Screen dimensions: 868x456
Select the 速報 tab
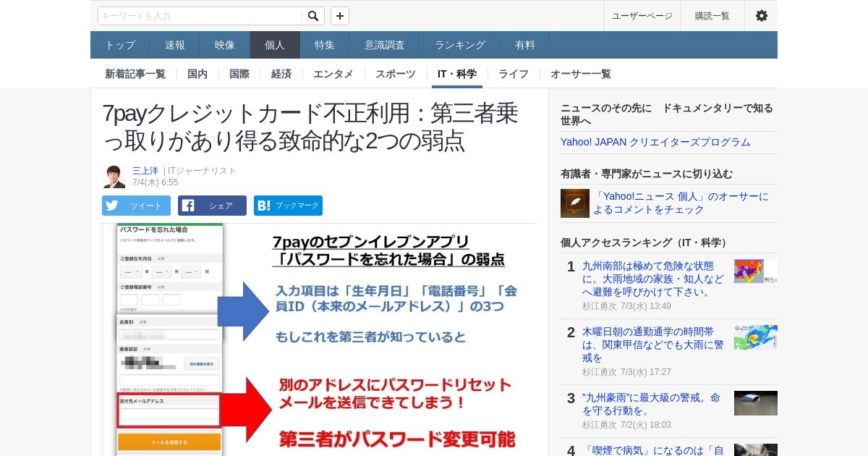175,45
